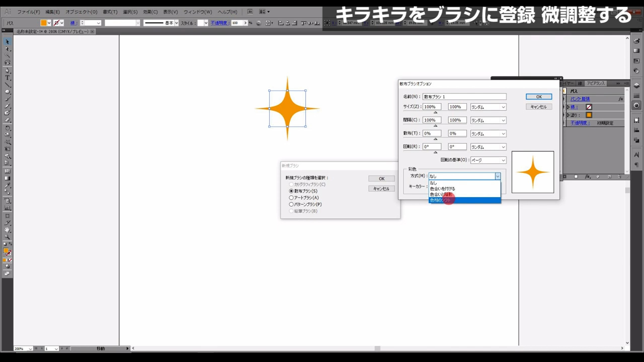Pick the Hand tool in the toolbox
Screen dimensions: 644x362
[8, 230]
